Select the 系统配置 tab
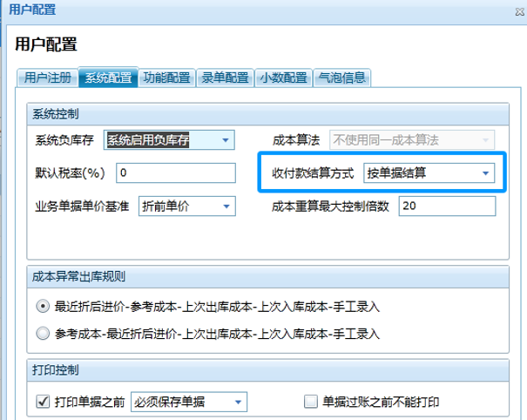 point(108,77)
